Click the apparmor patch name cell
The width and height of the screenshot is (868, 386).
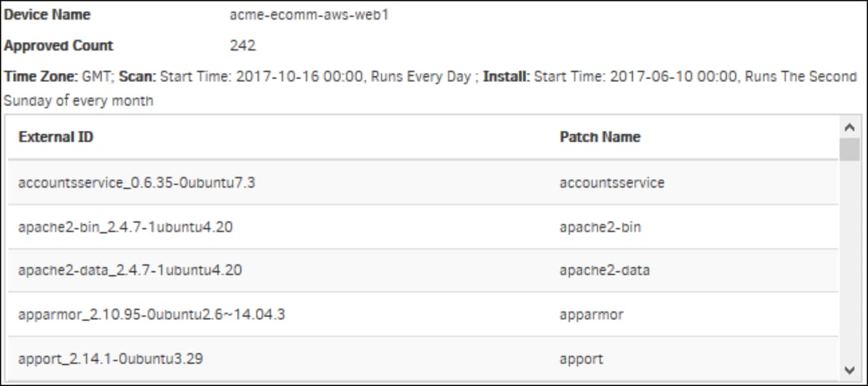pyautogui.click(x=591, y=315)
